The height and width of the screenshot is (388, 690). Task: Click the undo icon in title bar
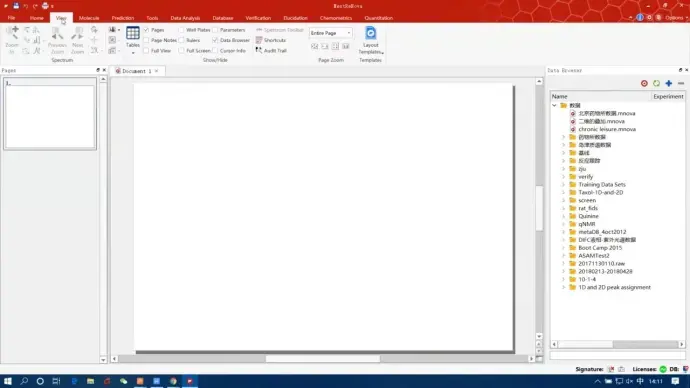(x=26, y=6)
